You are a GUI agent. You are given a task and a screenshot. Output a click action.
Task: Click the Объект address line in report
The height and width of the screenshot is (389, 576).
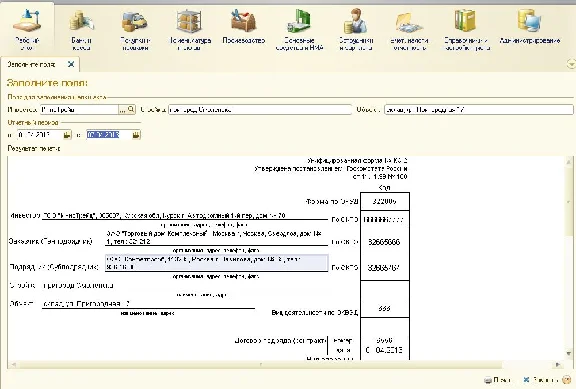pos(148,304)
